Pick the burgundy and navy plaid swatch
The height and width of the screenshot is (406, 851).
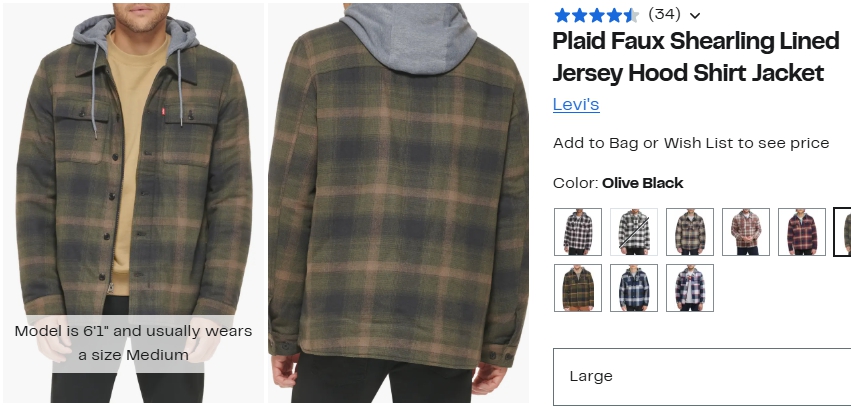coord(802,232)
